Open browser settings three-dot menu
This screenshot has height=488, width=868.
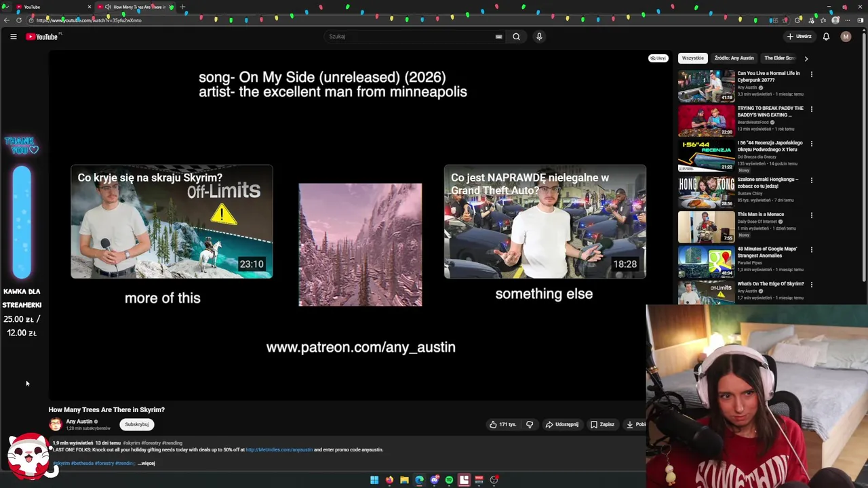click(847, 20)
